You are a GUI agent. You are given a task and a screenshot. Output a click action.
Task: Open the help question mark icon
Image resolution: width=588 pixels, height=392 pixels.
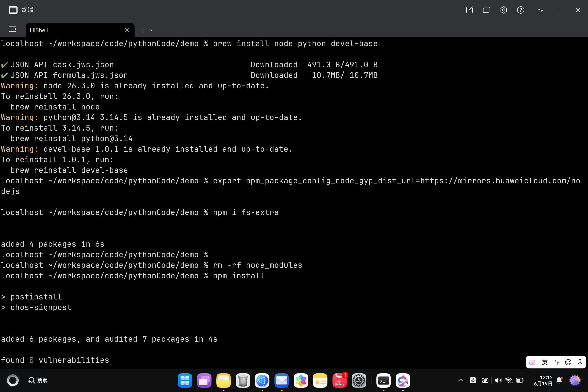(x=521, y=10)
